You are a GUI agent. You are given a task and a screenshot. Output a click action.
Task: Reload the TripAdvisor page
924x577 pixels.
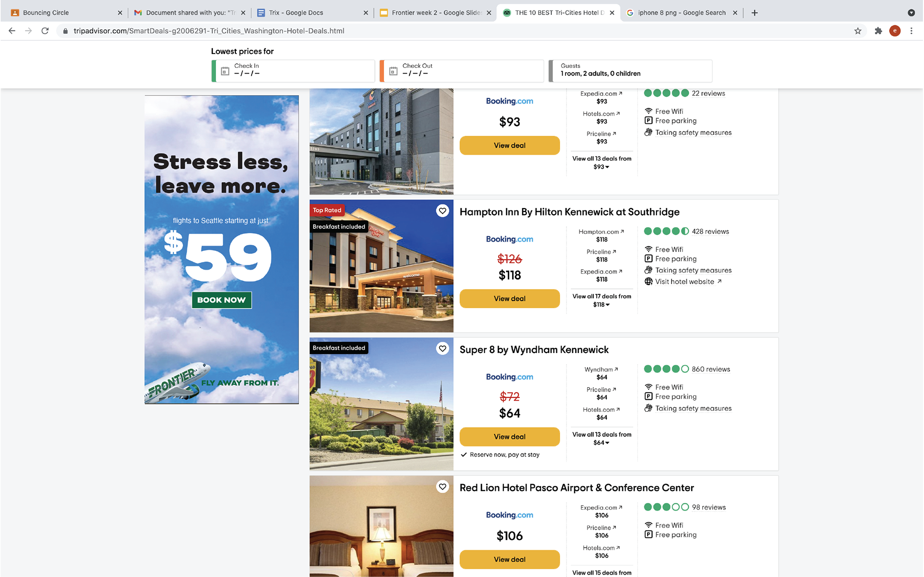pos(45,31)
